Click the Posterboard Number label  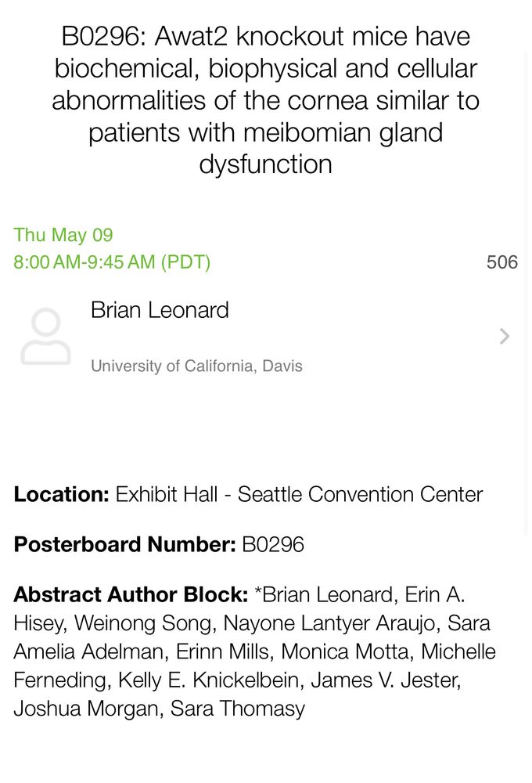124,544
